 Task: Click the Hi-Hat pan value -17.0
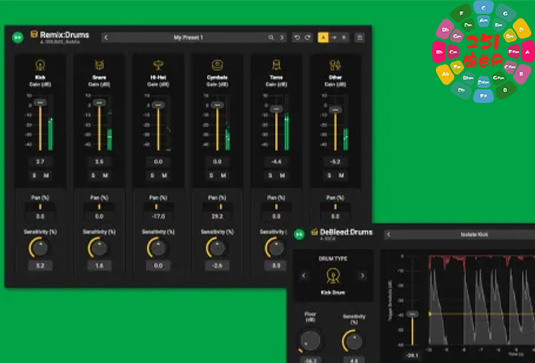coord(158,216)
